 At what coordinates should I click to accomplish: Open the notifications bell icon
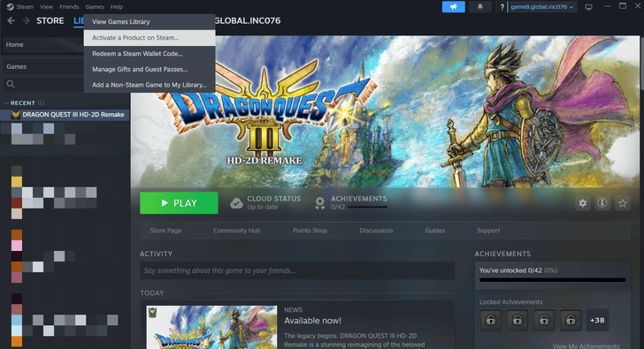tap(479, 7)
